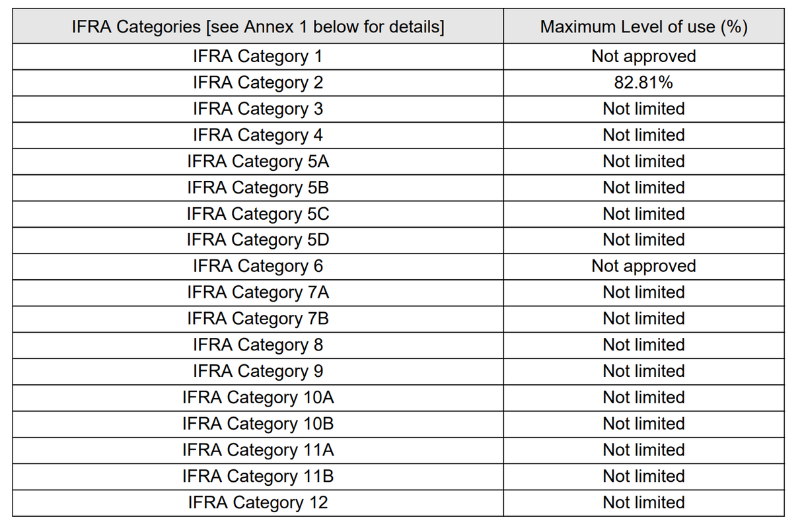
Task: Click the Maximum Level of use header
Action: tap(643, 27)
